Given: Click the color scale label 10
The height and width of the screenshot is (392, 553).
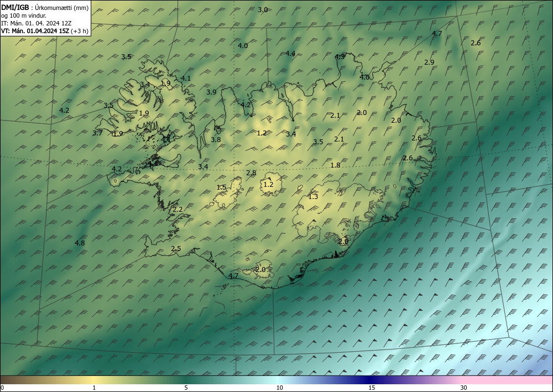Looking at the screenshot, I should pos(280,388).
